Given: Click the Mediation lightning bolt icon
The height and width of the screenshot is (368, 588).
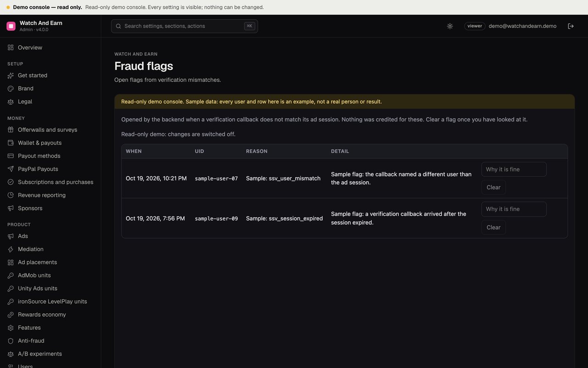Looking at the screenshot, I should [x=11, y=249].
